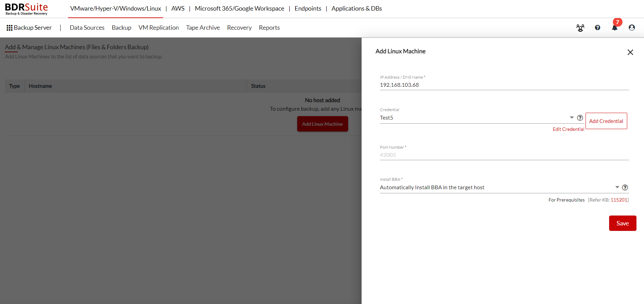Click the Add Linux Machine button

(x=323, y=124)
